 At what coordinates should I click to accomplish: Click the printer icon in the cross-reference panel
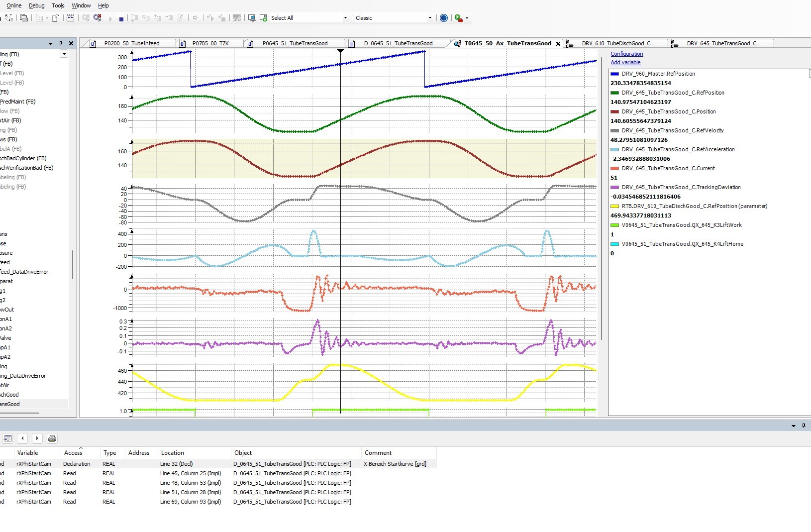coord(52,438)
